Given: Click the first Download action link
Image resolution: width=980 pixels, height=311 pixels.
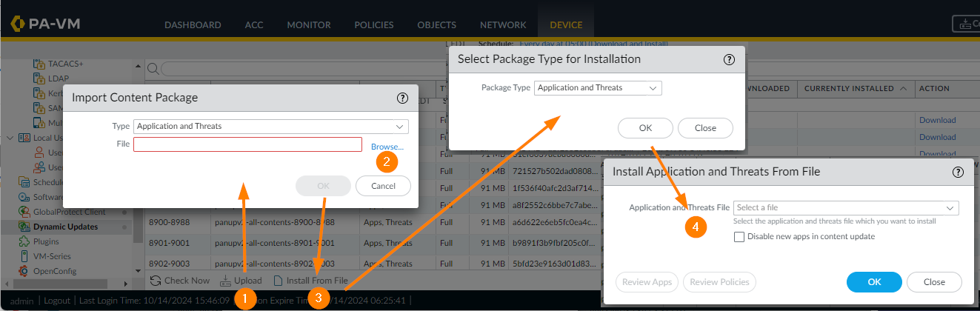Looking at the screenshot, I should (x=937, y=120).
